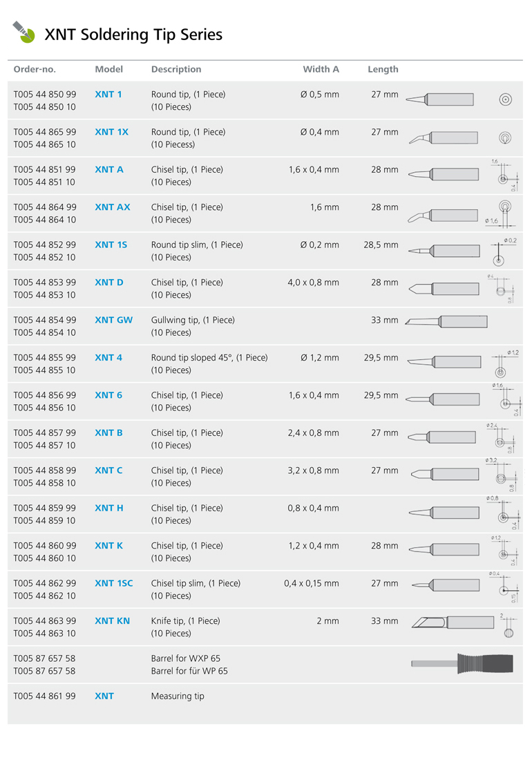Select the XNT 1S model name
The height and width of the screenshot is (760, 532).
[111, 245]
